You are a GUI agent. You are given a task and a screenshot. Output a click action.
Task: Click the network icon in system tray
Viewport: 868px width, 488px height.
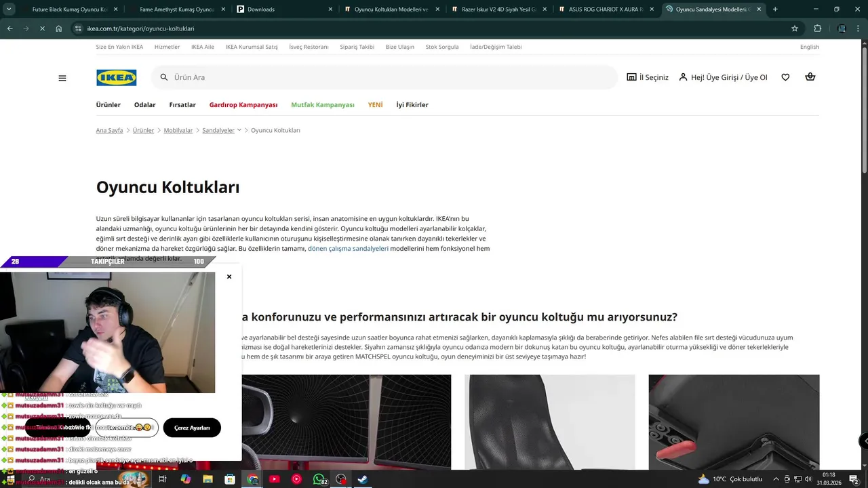click(797, 479)
